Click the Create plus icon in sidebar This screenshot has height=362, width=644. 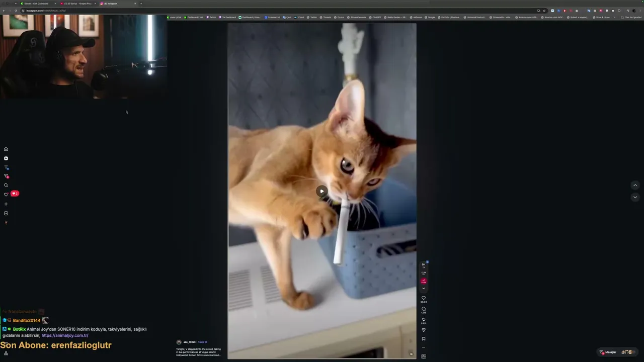6,204
